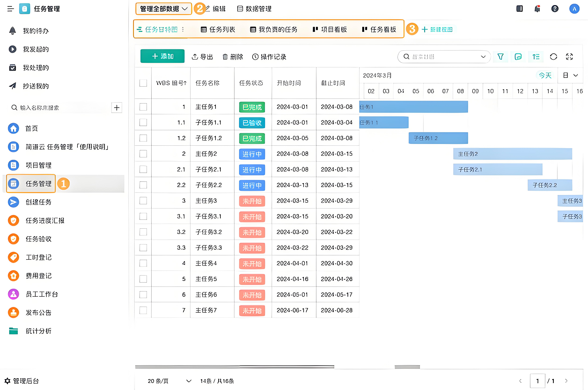Open 数据管理 in top bar

point(254,9)
